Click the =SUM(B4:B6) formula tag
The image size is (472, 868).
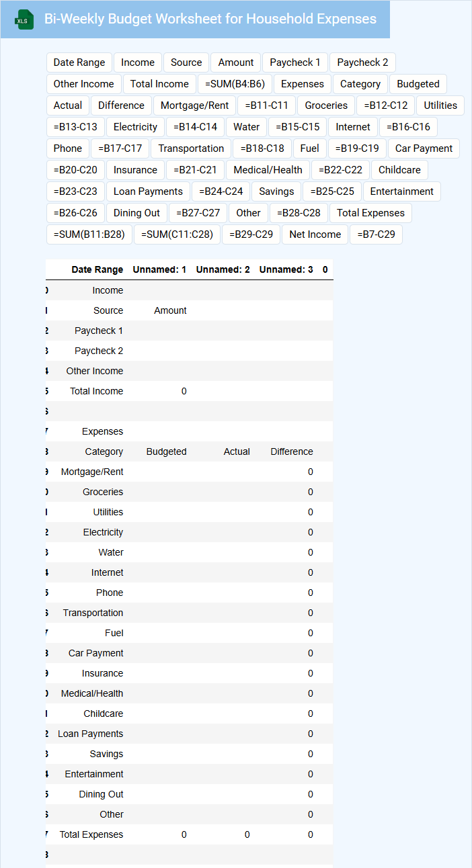(x=235, y=84)
